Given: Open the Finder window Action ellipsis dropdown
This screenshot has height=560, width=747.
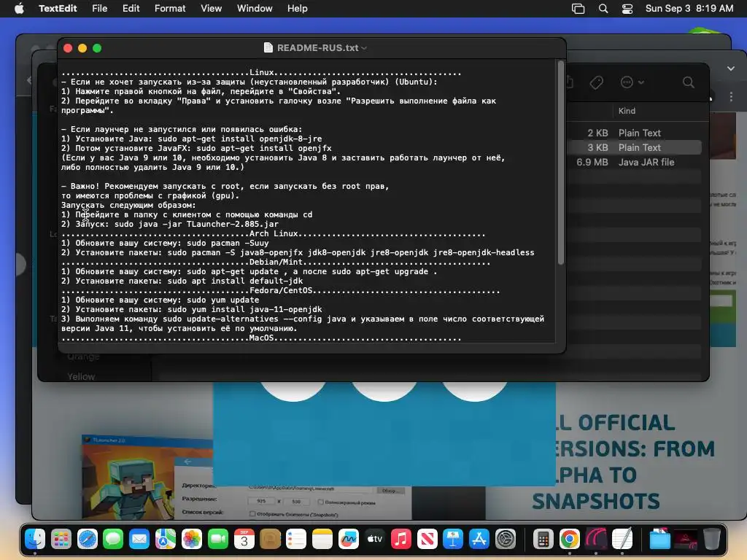Looking at the screenshot, I should [632, 82].
